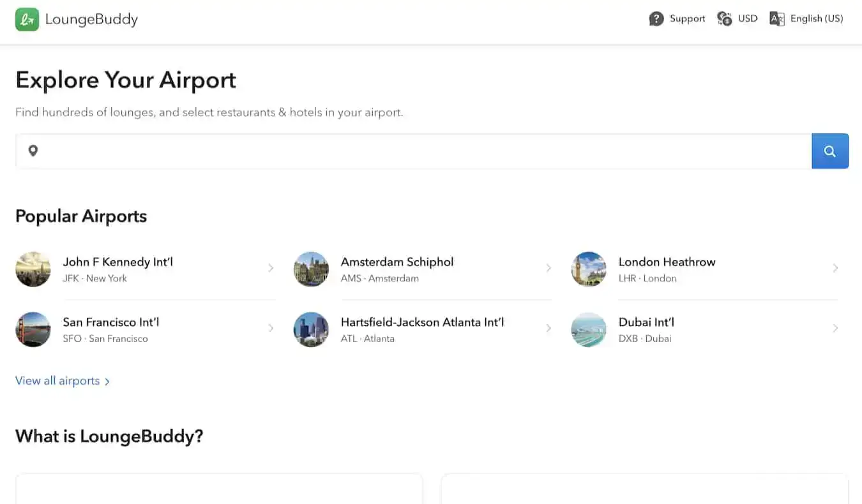Open the USD currency selector
The image size is (862, 504).
[748, 19]
